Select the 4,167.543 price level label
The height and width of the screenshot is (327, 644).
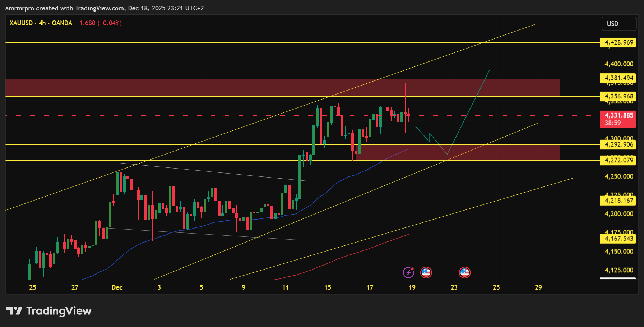(x=618, y=239)
